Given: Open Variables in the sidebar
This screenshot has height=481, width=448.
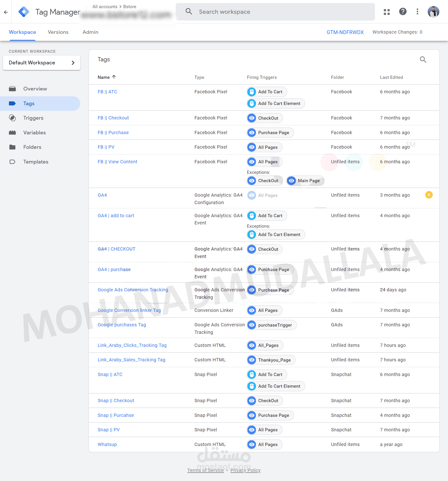Looking at the screenshot, I should (x=34, y=132).
